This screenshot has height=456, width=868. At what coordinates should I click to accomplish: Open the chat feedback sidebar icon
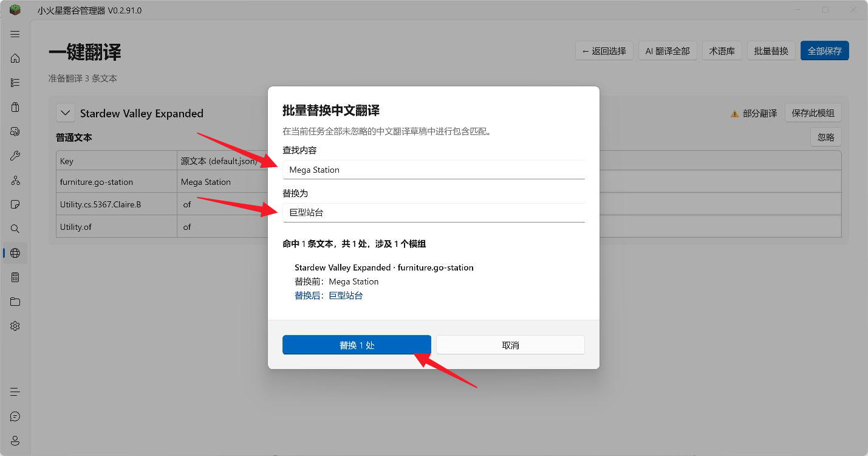(15, 416)
